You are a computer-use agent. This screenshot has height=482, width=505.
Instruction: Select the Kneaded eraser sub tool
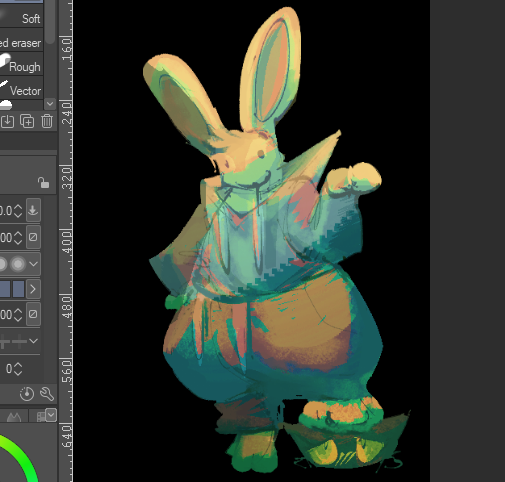tap(21, 40)
